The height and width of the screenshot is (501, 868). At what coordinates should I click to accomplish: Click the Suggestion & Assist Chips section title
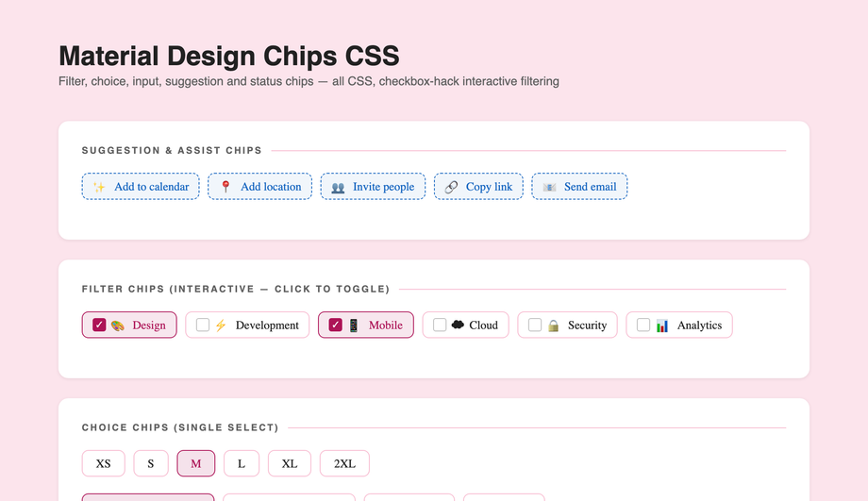172,151
